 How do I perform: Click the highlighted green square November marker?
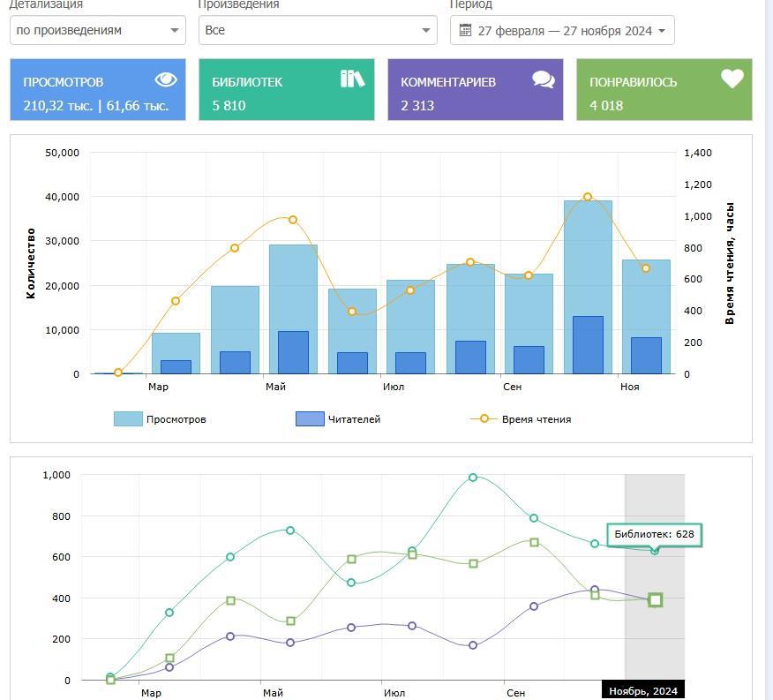pos(655,600)
